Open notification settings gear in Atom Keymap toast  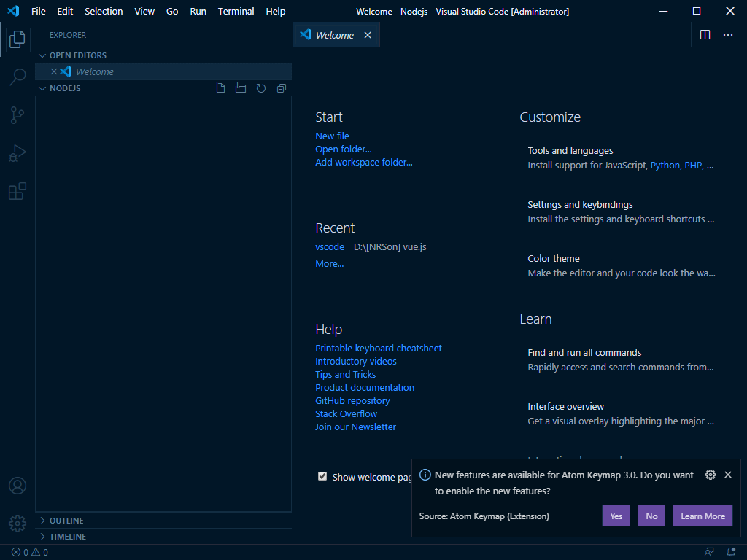[x=711, y=475]
